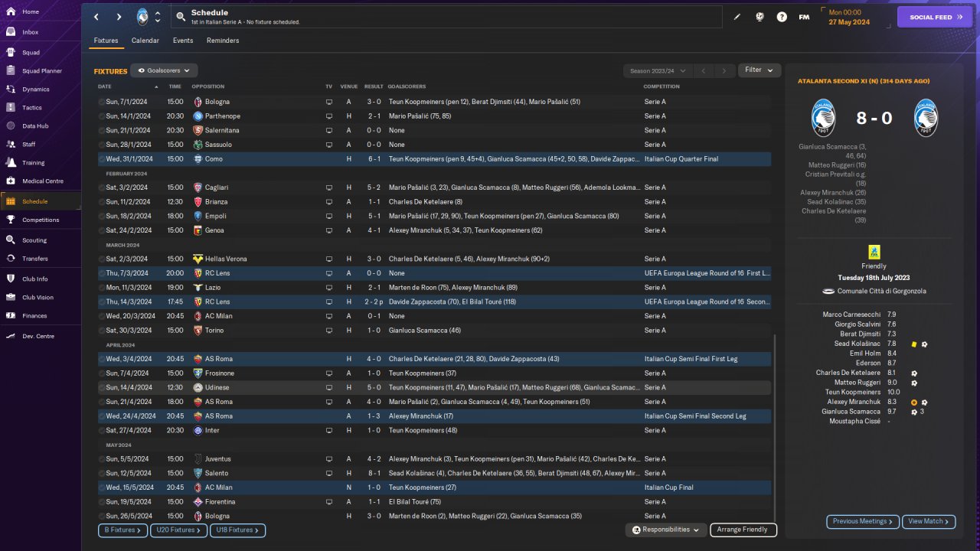The width and height of the screenshot is (980, 551).
Task: Expand the Responsibilities dropdown
Action: coord(665,530)
